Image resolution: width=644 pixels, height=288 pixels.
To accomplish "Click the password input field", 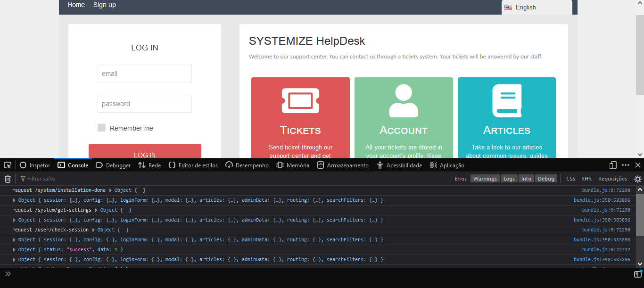I will coord(145,104).
